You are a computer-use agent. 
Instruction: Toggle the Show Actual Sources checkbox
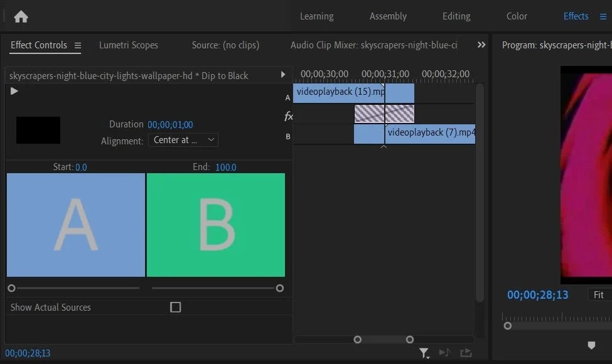[175, 307]
